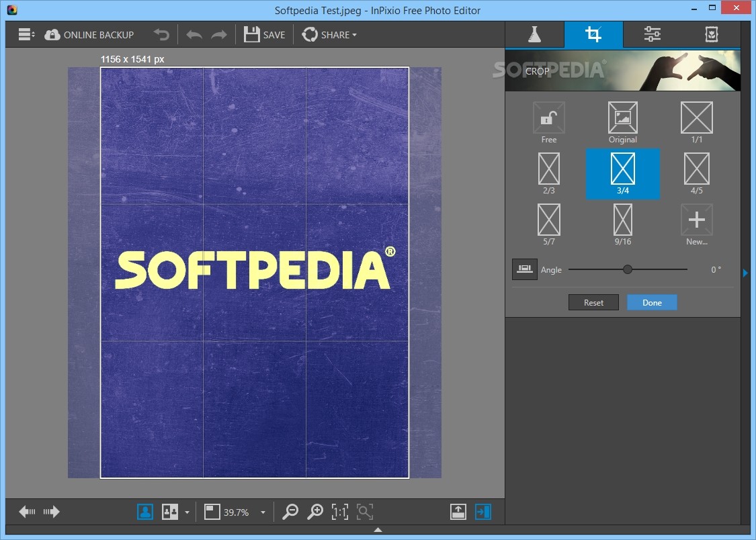Select the highlighted 3/4 crop ratio

[x=622, y=173]
